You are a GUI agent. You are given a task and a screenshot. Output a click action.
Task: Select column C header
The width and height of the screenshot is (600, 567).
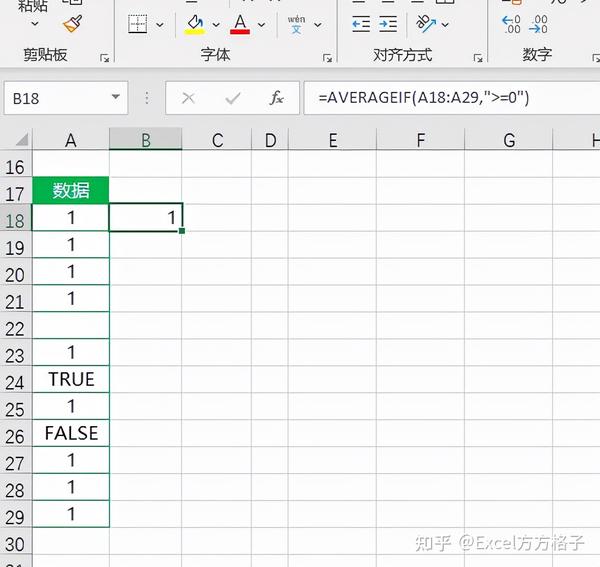[217, 140]
